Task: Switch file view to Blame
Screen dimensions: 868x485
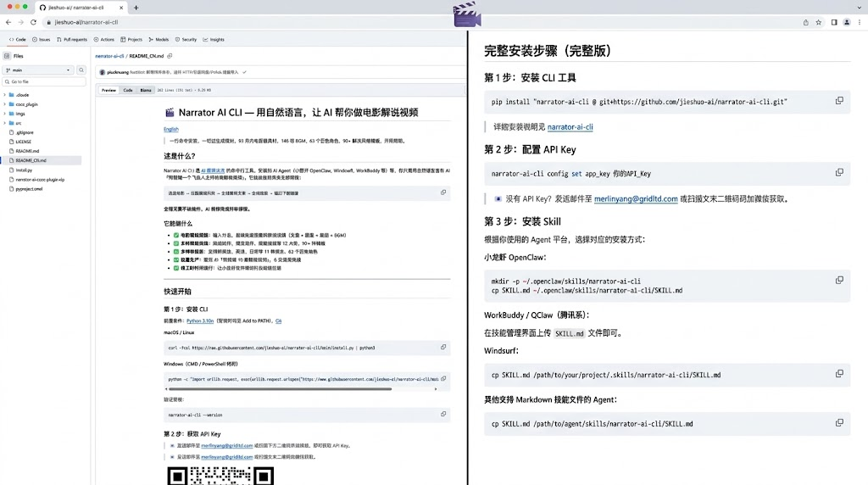Action: 146,90
